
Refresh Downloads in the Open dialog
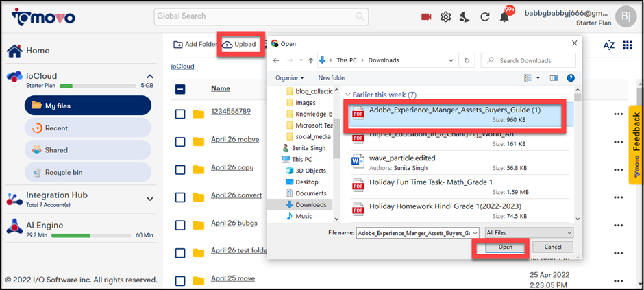click(467, 60)
